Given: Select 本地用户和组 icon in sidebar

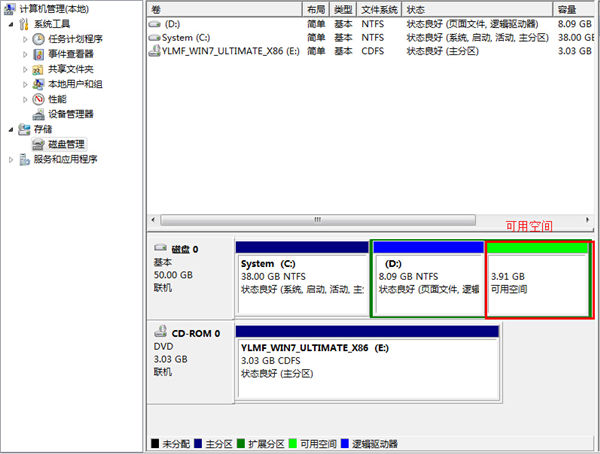Looking at the screenshot, I should coord(39,84).
